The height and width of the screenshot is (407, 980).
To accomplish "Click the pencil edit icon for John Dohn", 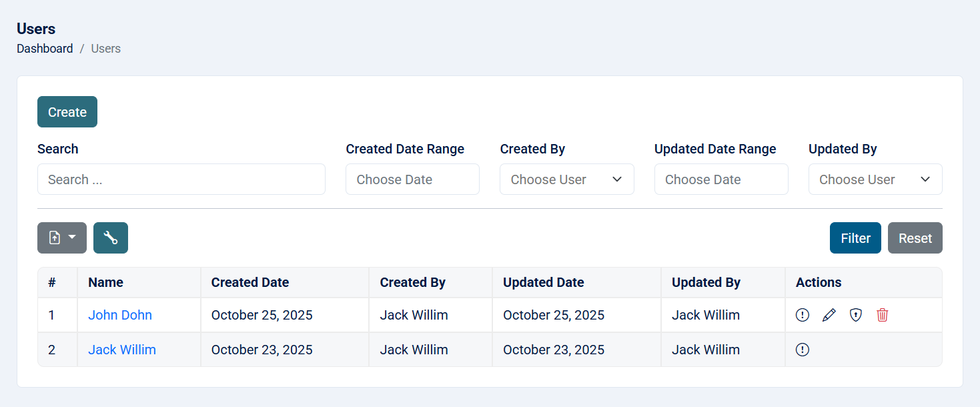I will tap(829, 315).
